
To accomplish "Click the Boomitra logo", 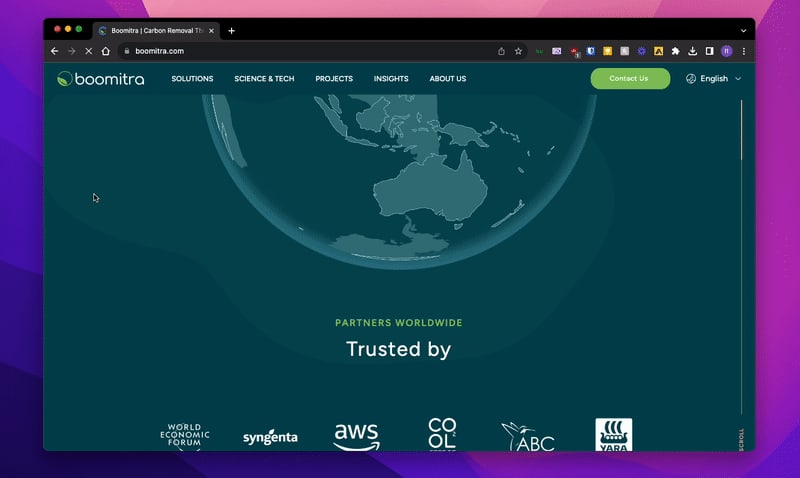I will point(101,79).
